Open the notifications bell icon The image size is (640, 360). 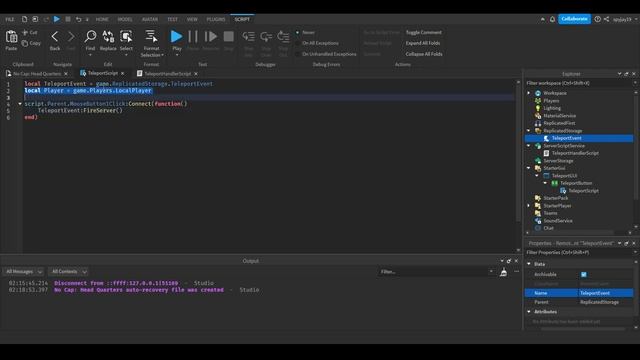552,19
